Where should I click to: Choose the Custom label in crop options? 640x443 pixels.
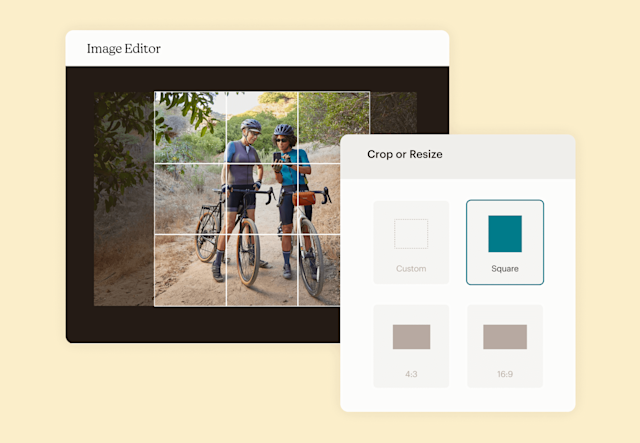410,269
